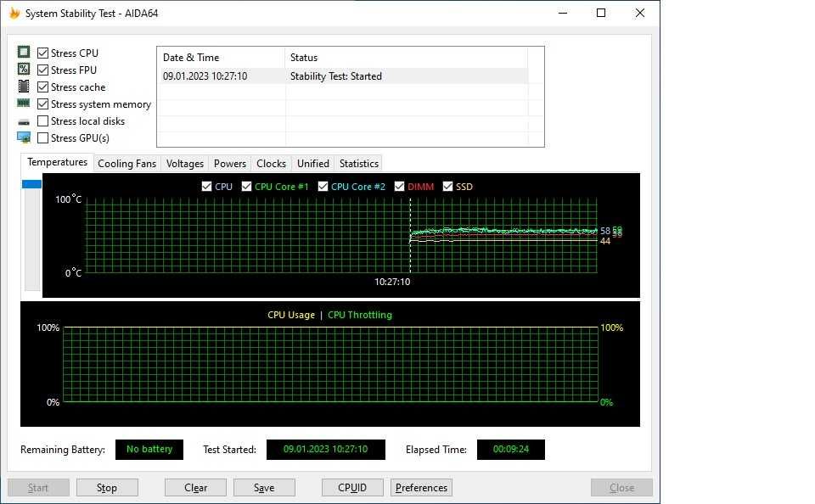Click the CPU Usage graph label
The height and width of the screenshot is (504, 815).
coord(291,315)
